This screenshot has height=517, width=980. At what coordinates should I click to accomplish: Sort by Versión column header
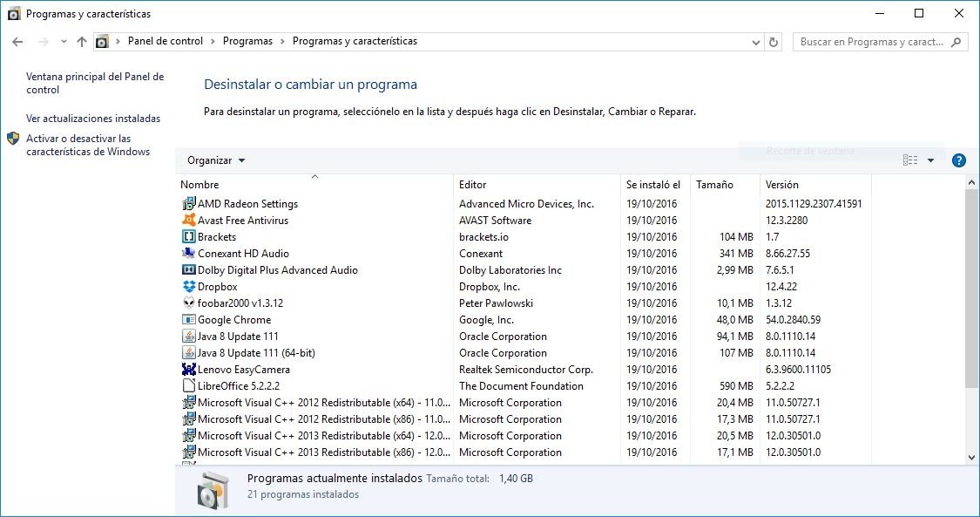(x=815, y=185)
